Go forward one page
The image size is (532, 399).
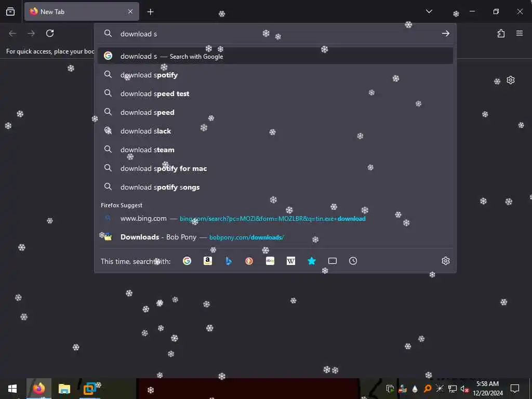point(31,33)
